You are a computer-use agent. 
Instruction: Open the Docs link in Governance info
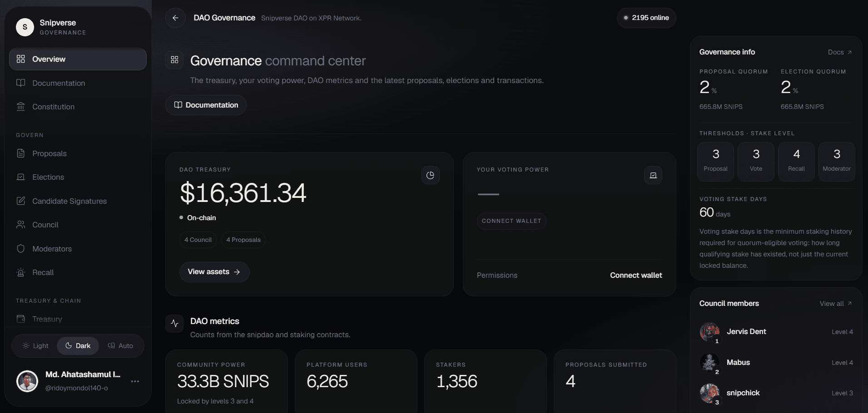(840, 52)
